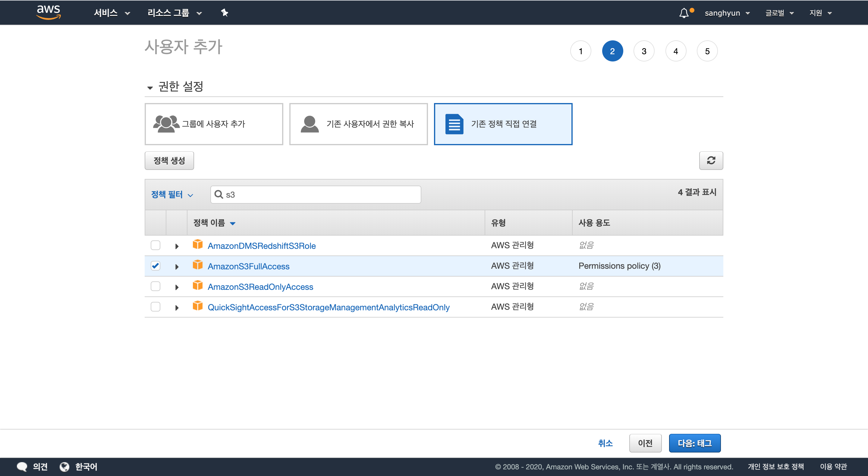Expand the AmazonS3ReadOnlyAccess row details
This screenshot has height=476, width=868.
tap(177, 287)
